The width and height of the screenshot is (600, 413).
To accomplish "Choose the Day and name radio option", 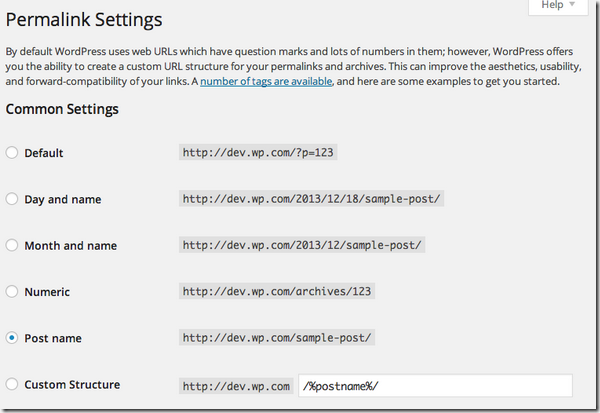I will (12, 199).
